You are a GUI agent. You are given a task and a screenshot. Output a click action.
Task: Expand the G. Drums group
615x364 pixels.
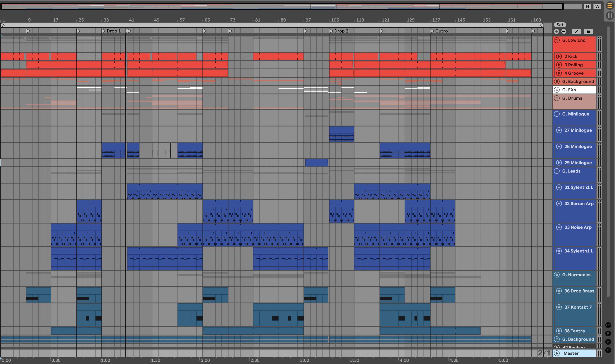pyautogui.click(x=557, y=98)
